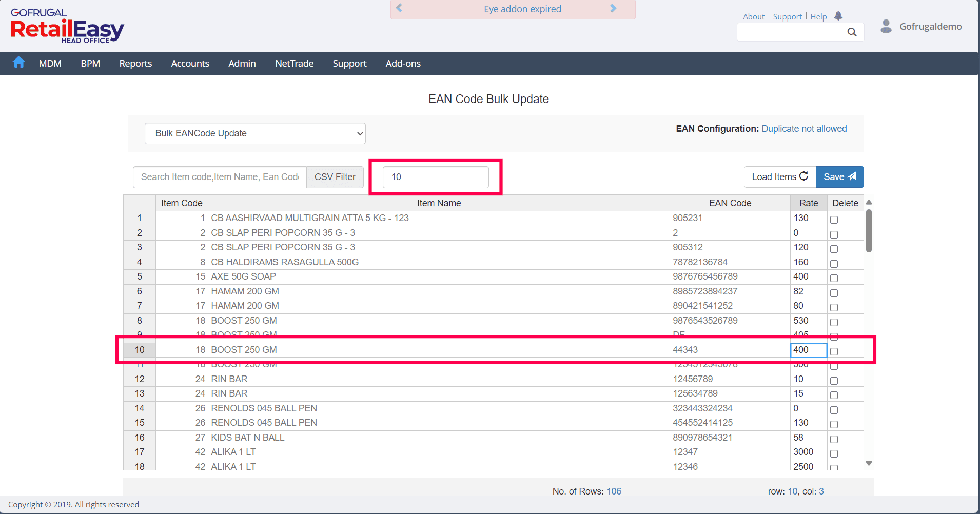Click the EAN Code column header

coord(730,203)
